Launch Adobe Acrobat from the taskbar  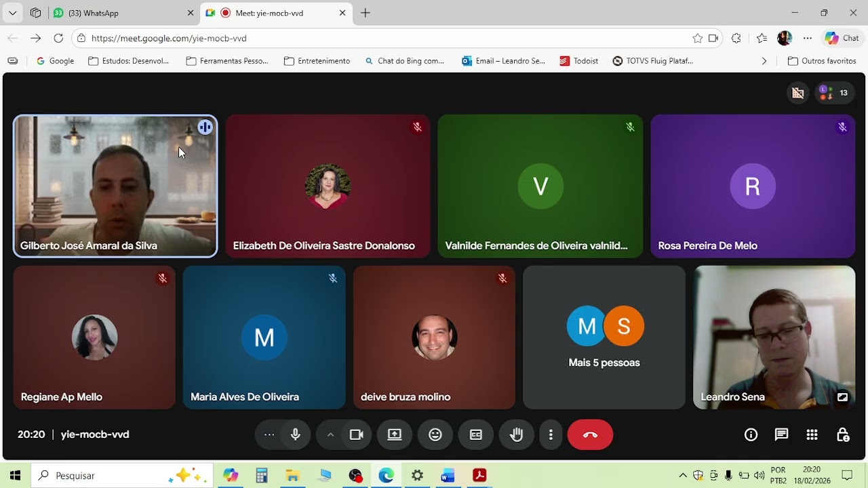pos(479,475)
